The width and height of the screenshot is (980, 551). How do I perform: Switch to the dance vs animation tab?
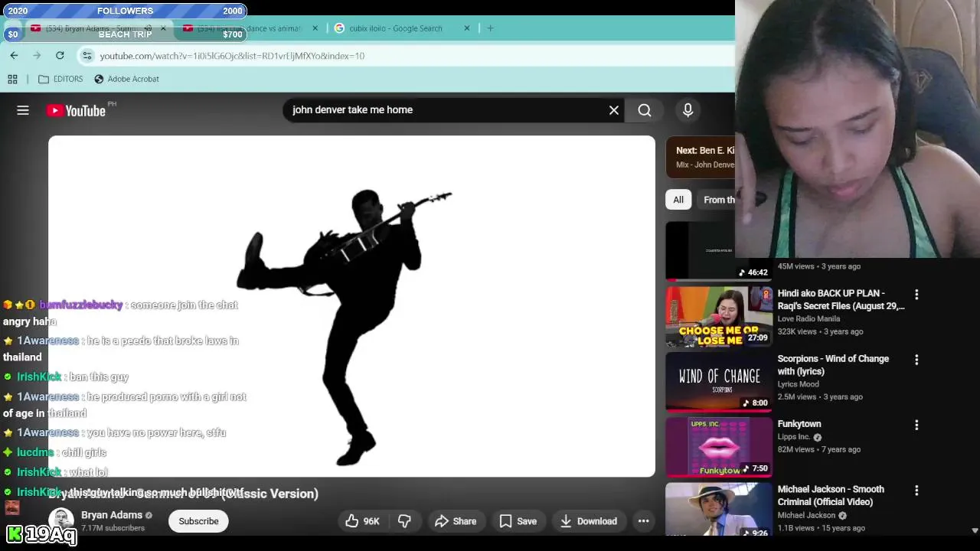(249, 28)
